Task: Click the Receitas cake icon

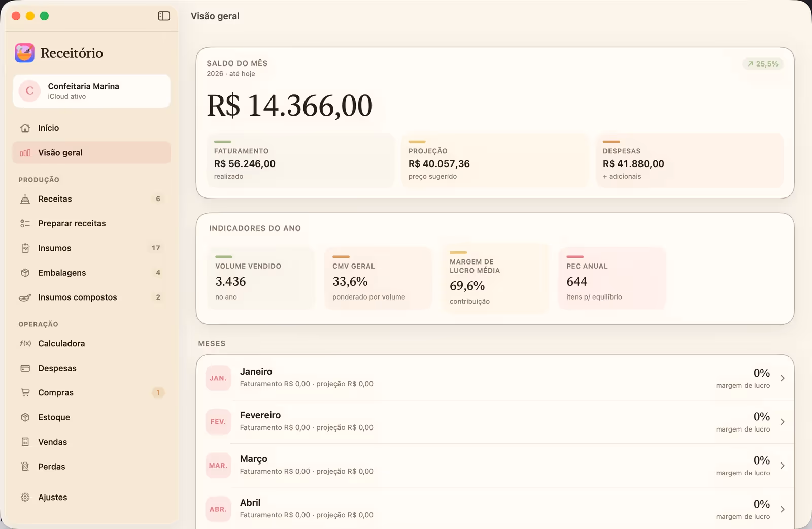Action: pos(25,199)
